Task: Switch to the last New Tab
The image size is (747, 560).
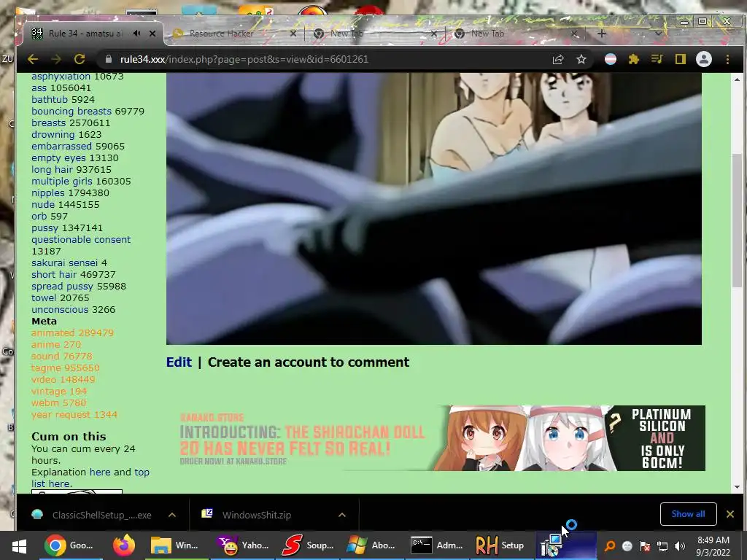Action: (488, 34)
